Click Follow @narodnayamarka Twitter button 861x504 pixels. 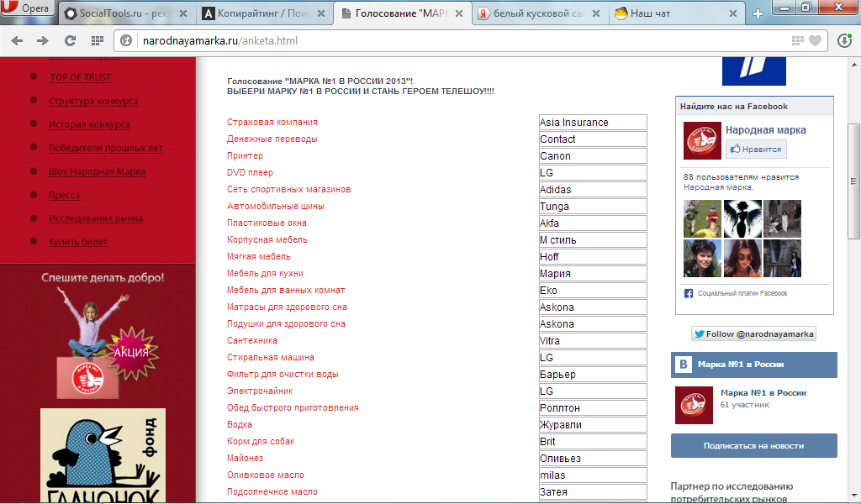click(753, 334)
